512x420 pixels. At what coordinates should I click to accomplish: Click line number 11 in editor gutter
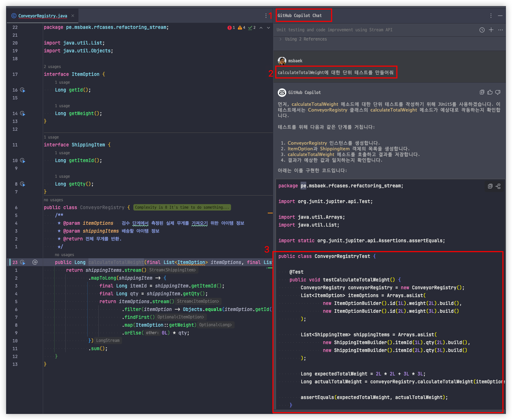15,145
